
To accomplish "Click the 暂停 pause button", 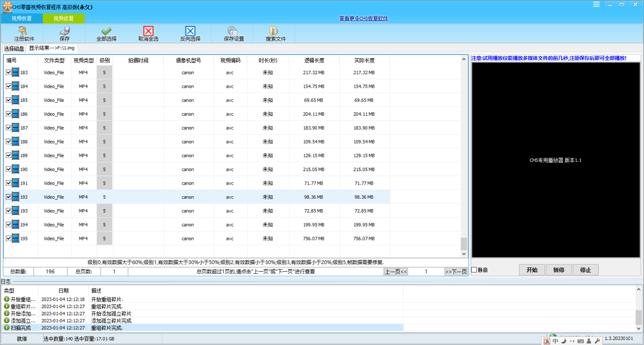I will click(x=559, y=270).
